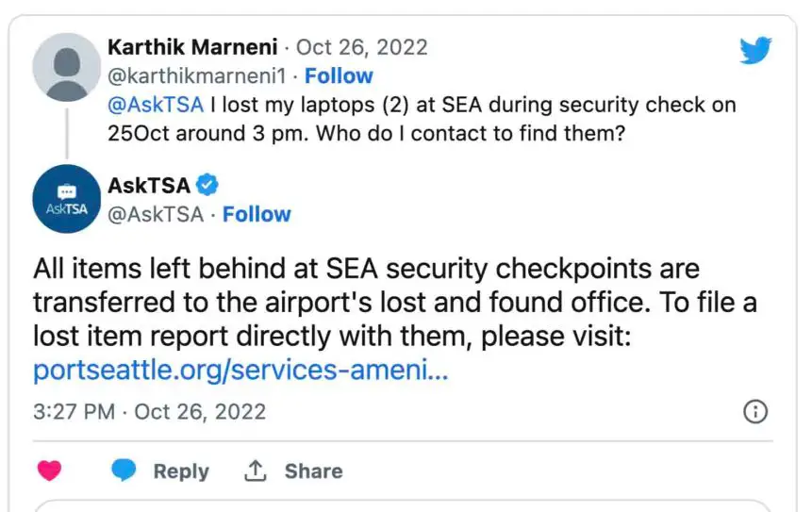Open the @AskTSA handle under the name
The width and height of the screenshot is (812, 512).
[156, 215]
